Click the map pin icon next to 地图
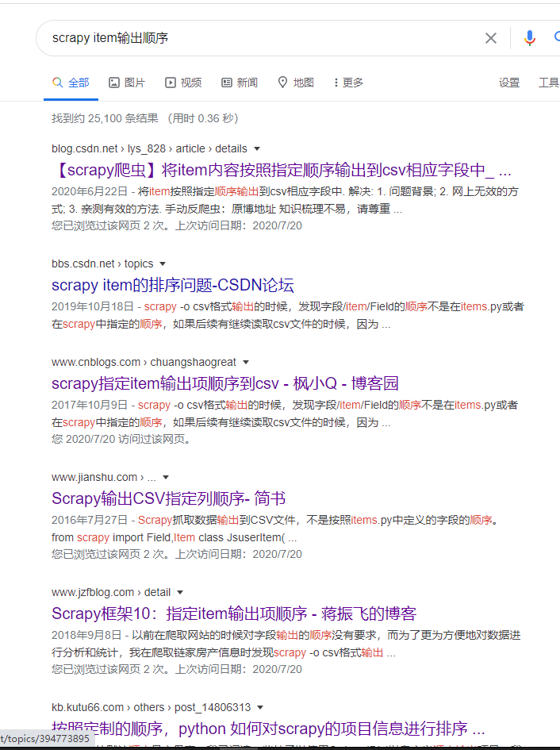This screenshot has height=750, width=560. point(282,83)
